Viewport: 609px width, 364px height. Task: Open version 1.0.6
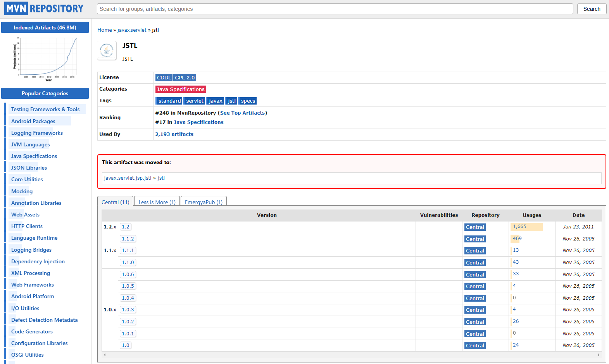click(128, 275)
